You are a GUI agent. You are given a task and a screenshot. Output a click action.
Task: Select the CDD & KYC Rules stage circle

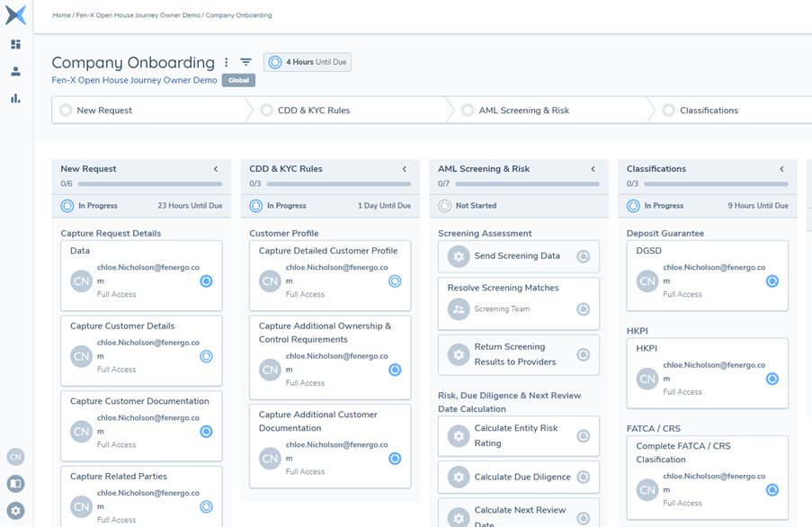[267, 111]
